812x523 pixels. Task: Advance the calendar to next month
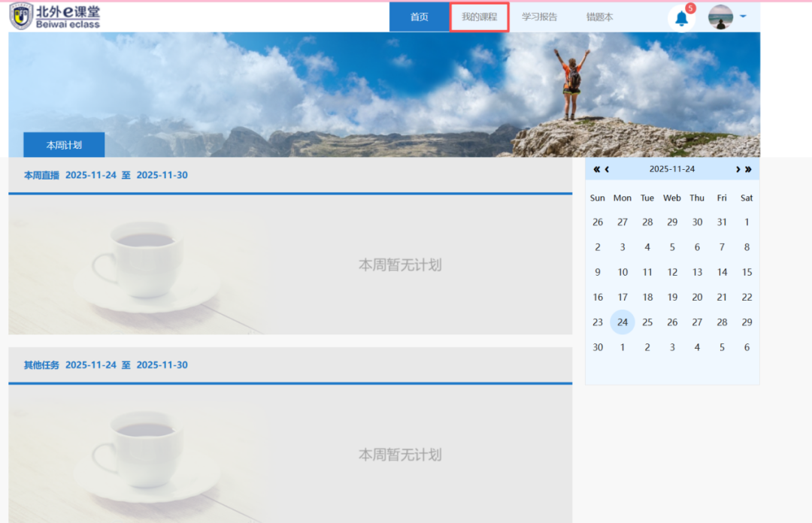(x=738, y=169)
